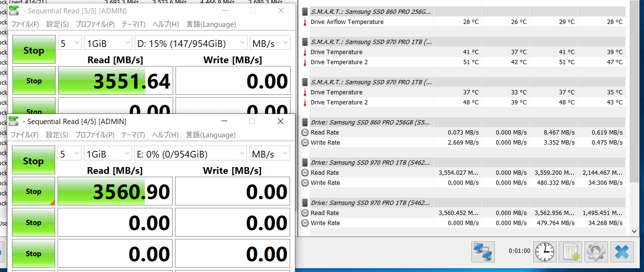Open ファイル(F) menu in the [5/5] window
The height and width of the screenshot is (272, 644).
point(25,24)
